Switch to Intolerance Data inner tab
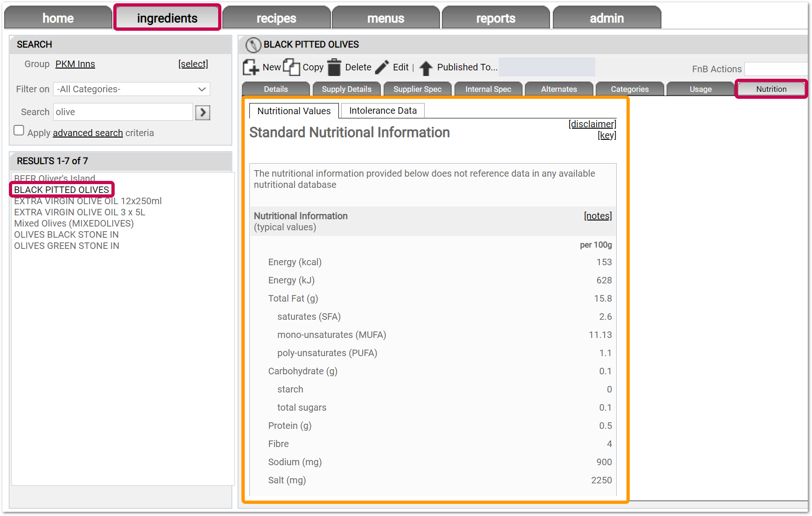 point(383,110)
